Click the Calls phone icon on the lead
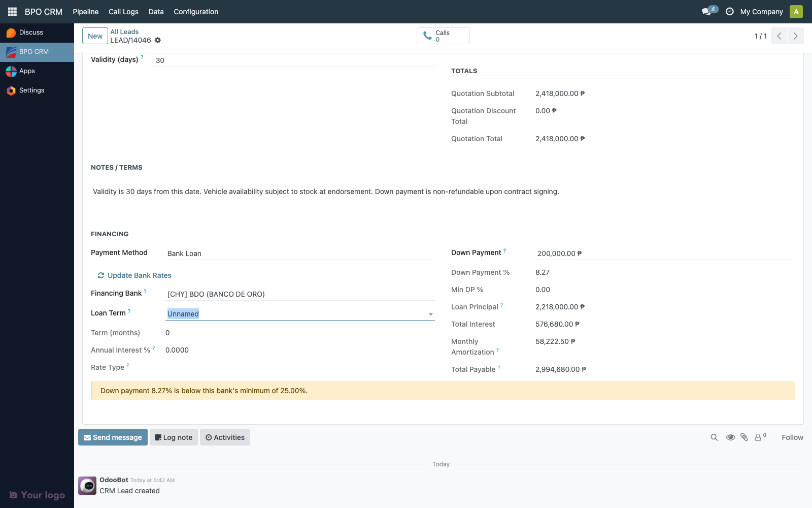This screenshot has width=812, height=508. [427, 35]
